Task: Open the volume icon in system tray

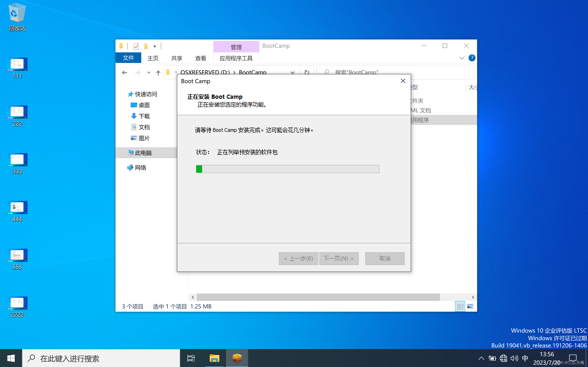Action: pos(514,358)
